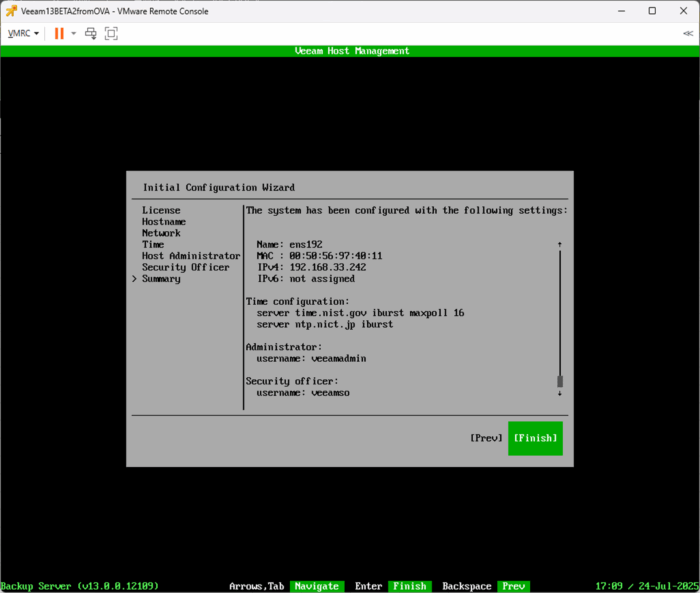Image resolution: width=700 pixels, height=593 pixels.
Task: Select the Time wizard step
Action: coord(153,245)
